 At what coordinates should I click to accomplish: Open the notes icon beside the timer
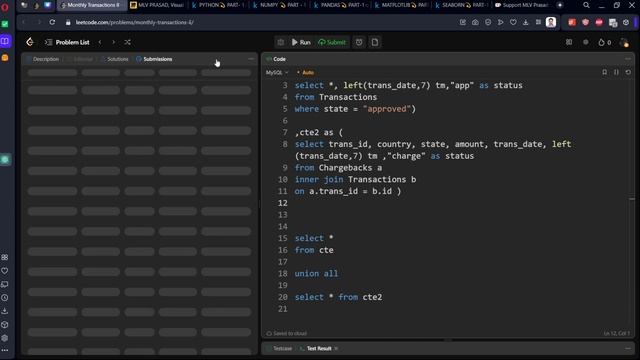[375, 42]
